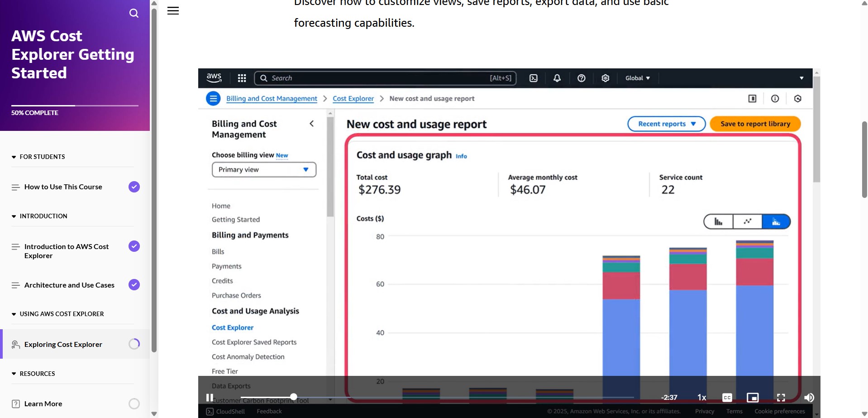Click the Bills navigation entry
This screenshot has height=418, width=868.
tap(218, 252)
